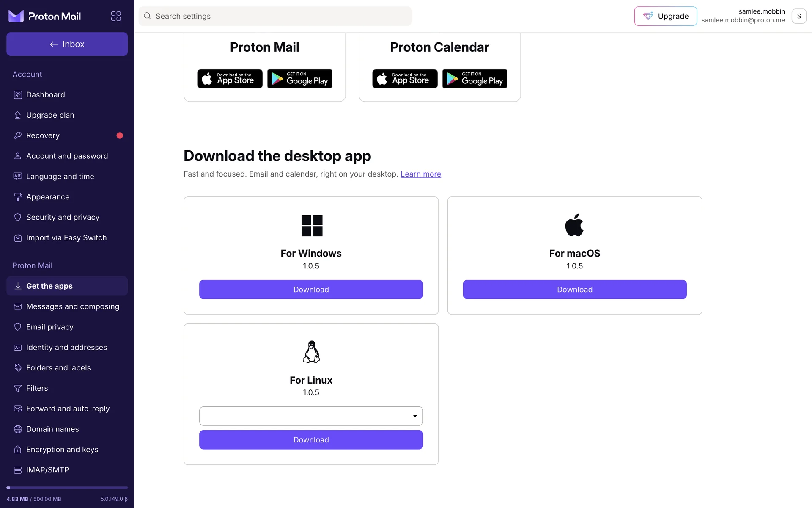Open user account avatar menu
This screenshot has width=812, height=508.
point(798,16)
